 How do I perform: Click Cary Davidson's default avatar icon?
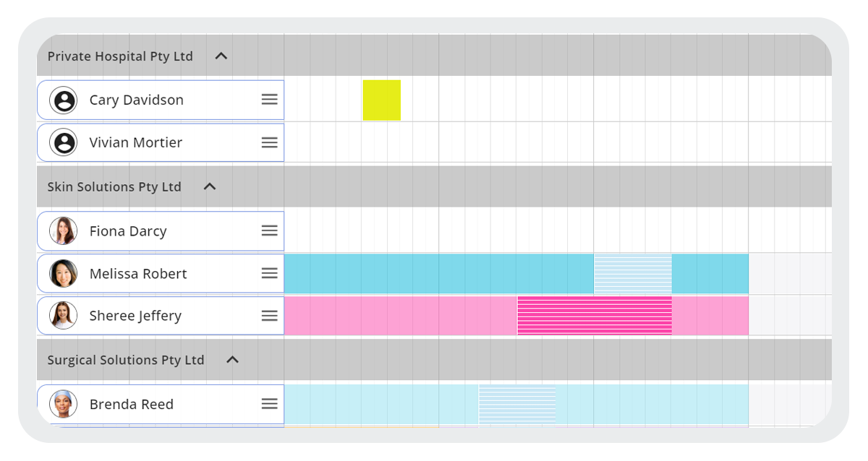coord(64,100)
